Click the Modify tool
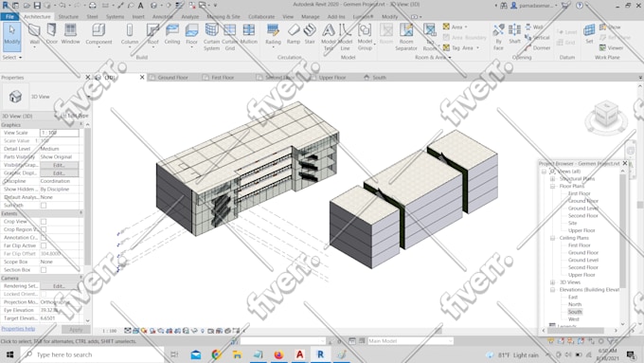 coord(12,36)
